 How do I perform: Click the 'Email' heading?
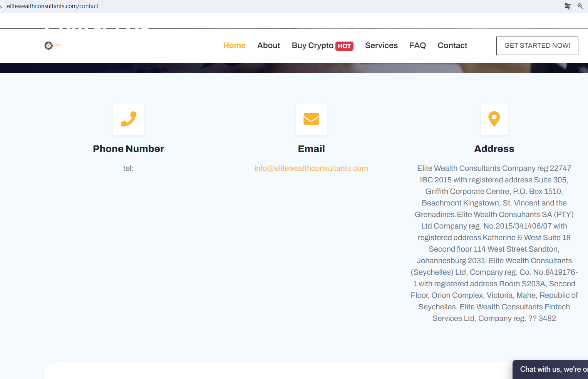tap(311, 149)
